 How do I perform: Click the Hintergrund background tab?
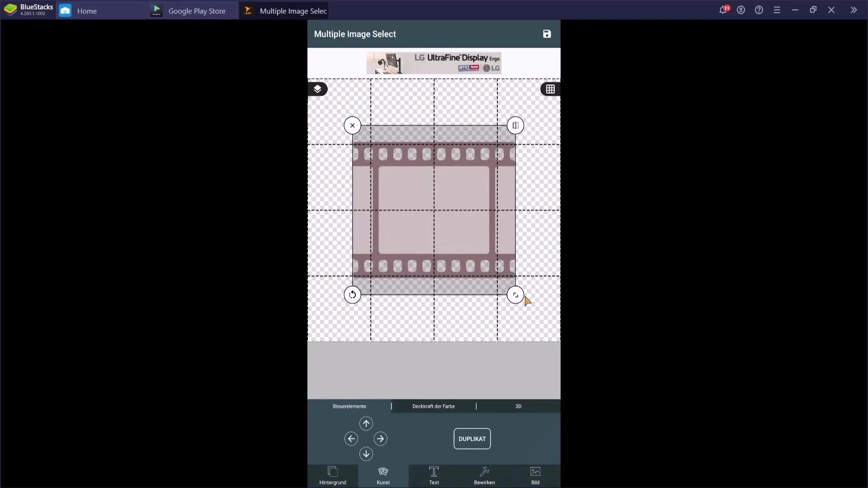pos(333,475)
